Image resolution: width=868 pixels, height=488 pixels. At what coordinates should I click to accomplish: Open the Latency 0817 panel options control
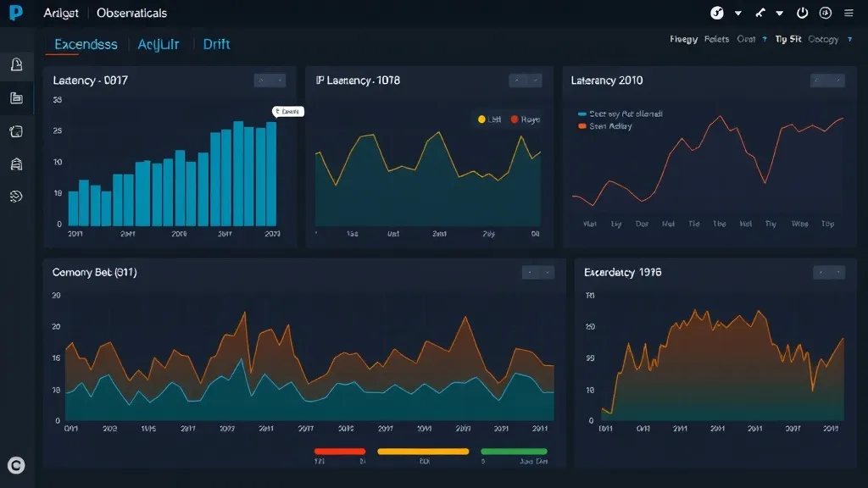click(x=270, y=80)
